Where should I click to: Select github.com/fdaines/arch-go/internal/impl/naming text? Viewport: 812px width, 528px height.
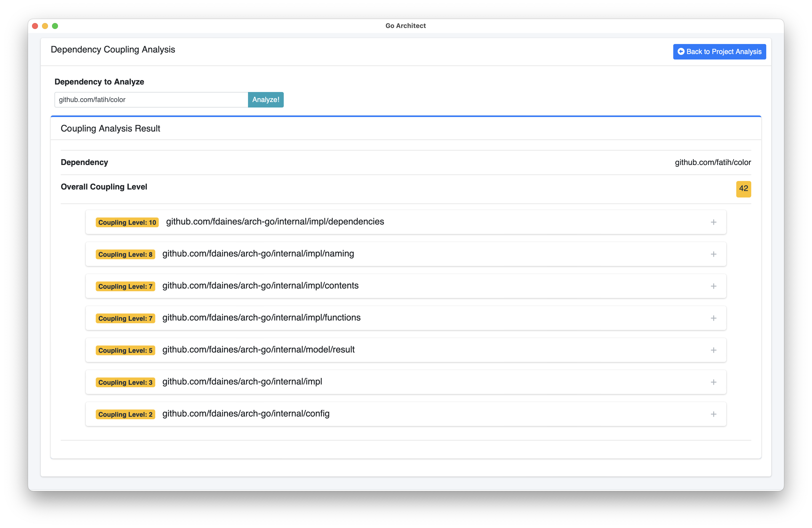pos(258,254)
